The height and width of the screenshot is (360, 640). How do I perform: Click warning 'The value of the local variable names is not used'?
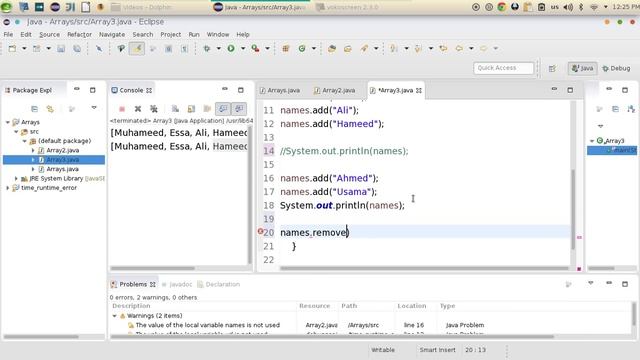pos(207,325)
